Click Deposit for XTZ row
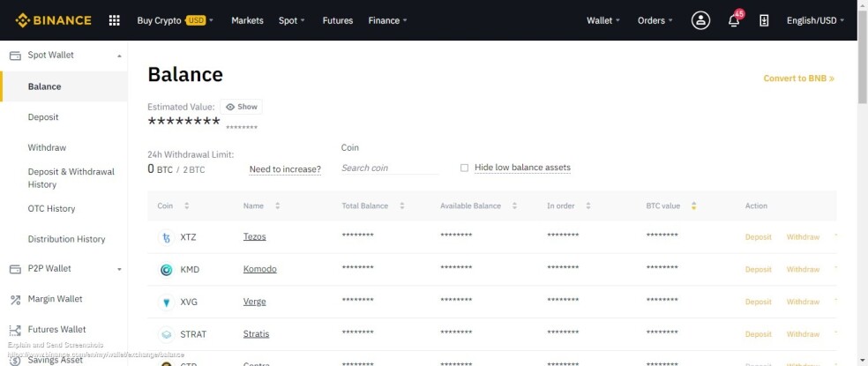The image size is (868, 366). pyautogui.click(x=758, y=237)
